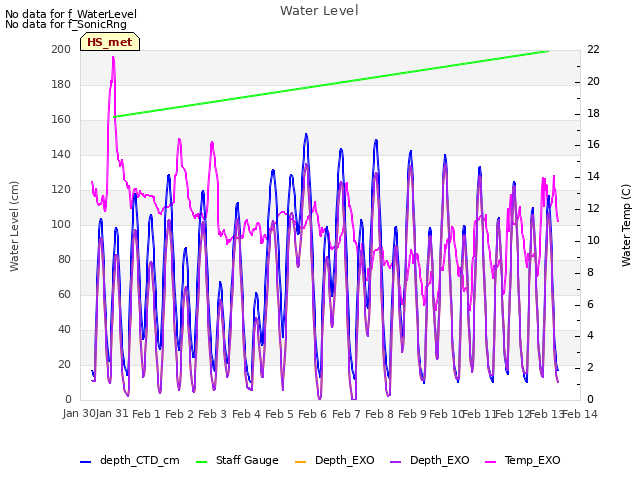Click the Feb 2 x-axis tick label
Screen dimensions: 640x480
[x=180, y=414]
